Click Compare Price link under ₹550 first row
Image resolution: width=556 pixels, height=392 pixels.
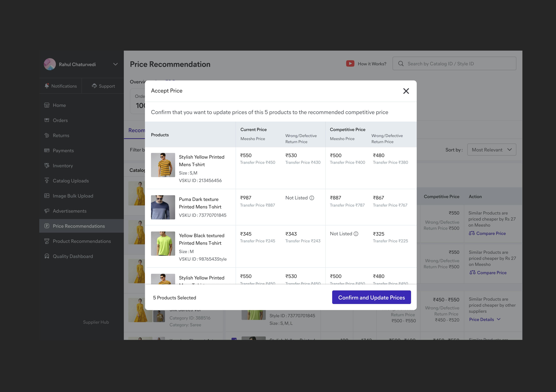(x=487, y=233)
